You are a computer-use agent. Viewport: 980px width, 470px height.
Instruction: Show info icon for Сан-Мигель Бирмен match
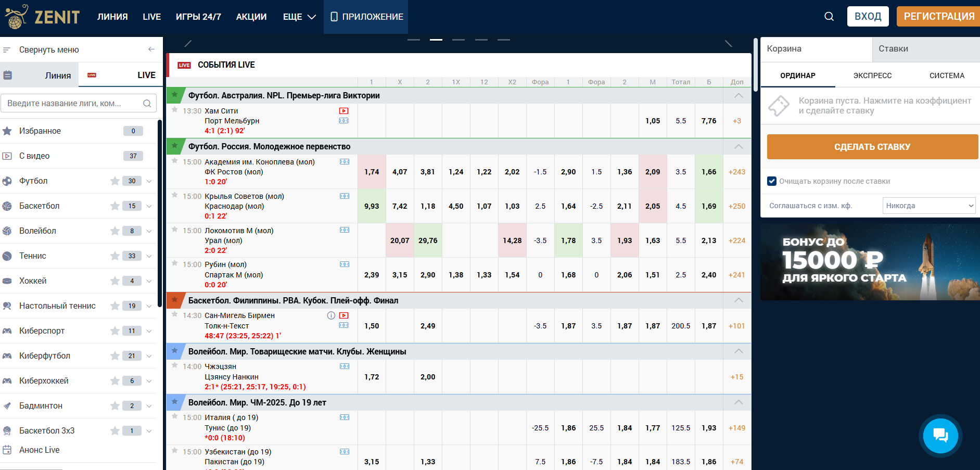coord(331,315)
